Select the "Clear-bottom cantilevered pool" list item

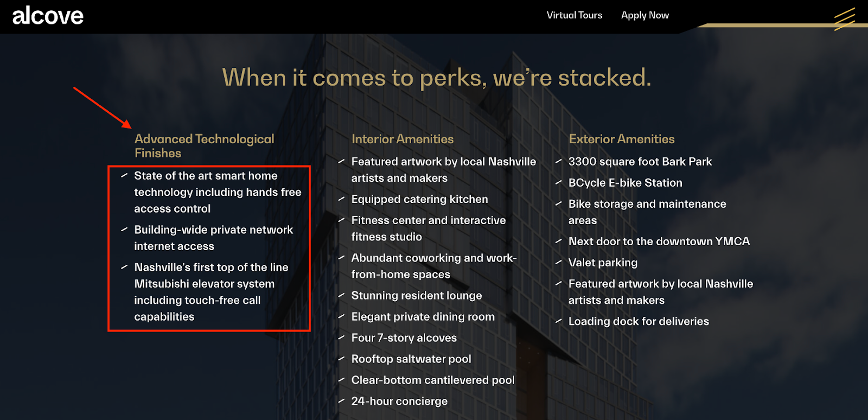tap(432, 380)
